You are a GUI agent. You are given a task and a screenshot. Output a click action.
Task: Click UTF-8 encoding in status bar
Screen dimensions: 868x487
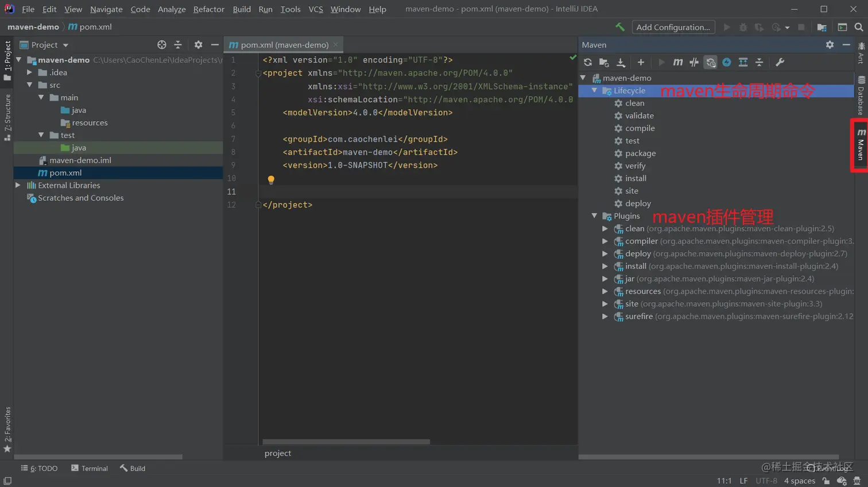766,481
